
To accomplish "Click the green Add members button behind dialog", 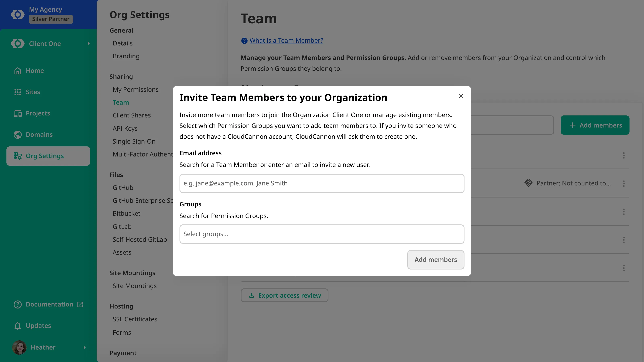I will [x=595, y=125].
